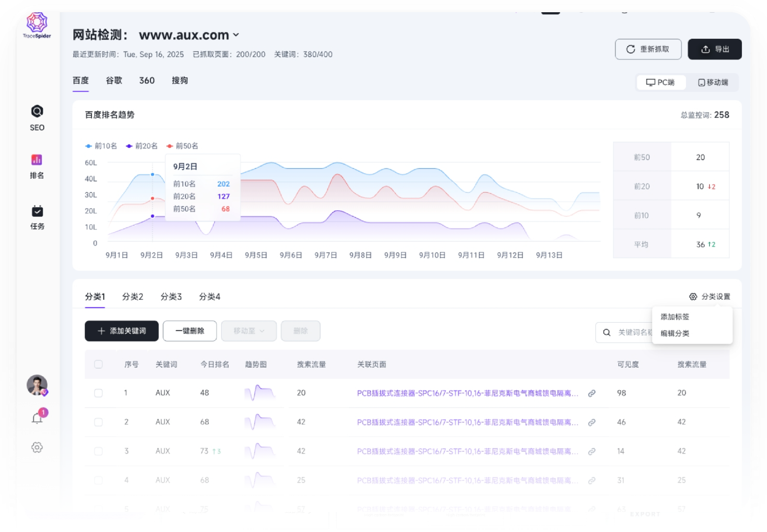Toggle the 前10名 legend series

pyautogui.click(x=101, y=146)
